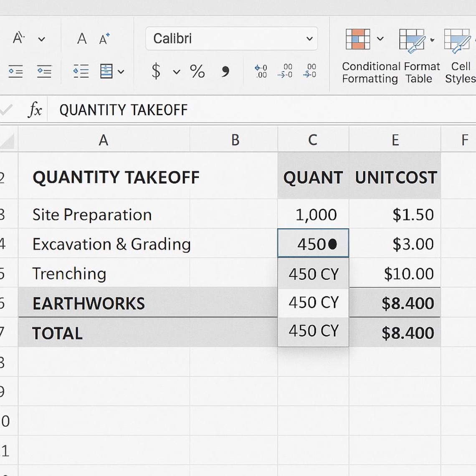This screenshot has height=476, width=476.
Task: Click the middle decimal places icon
Action: point(285,71)
